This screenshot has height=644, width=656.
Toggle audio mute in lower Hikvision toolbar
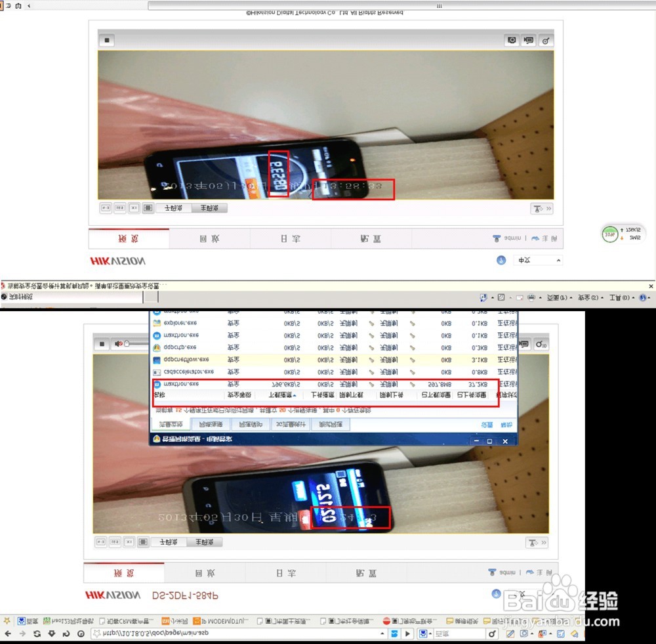118,344
